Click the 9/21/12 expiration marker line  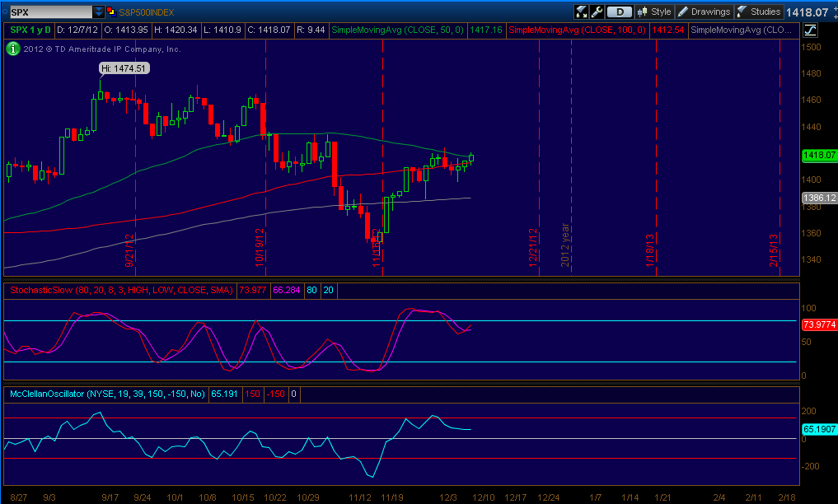(135, 157)
